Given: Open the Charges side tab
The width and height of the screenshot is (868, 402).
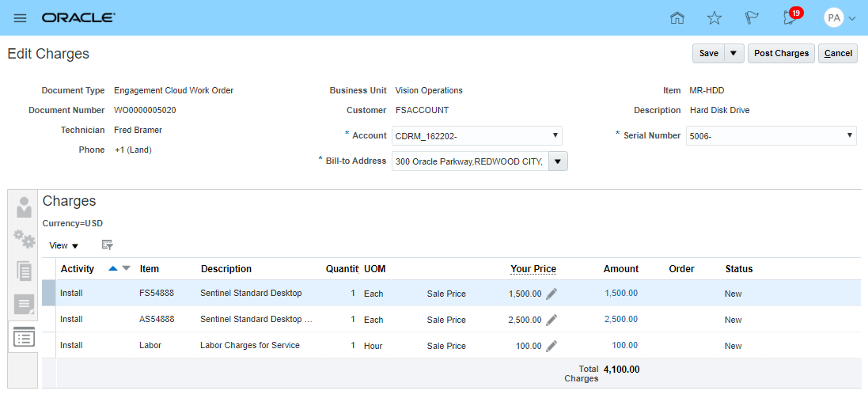Looking at the screenshot, I should pyautogui.click(x=24, y=338).
